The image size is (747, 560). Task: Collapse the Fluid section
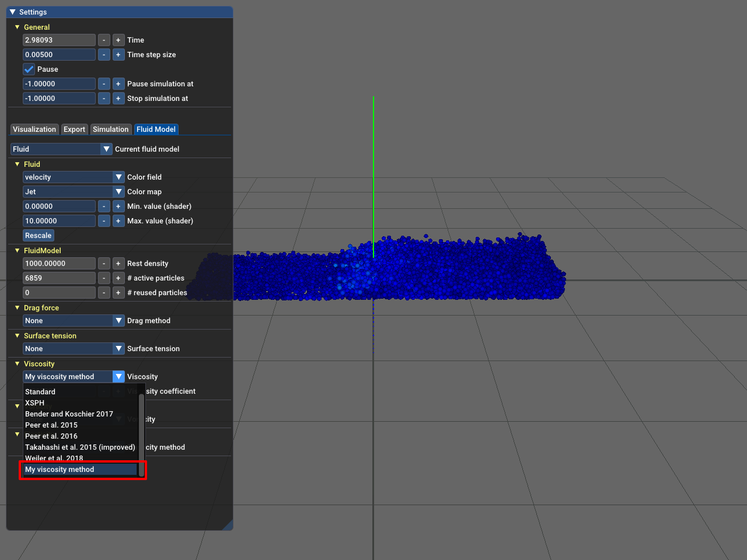click(x=18, y=164)
